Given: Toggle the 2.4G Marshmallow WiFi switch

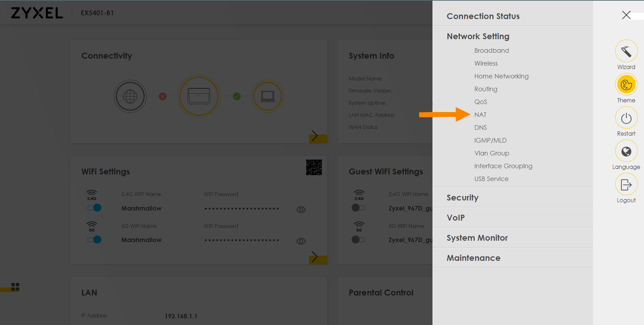Looking at the screenshot, I should (x=94, y=208).
